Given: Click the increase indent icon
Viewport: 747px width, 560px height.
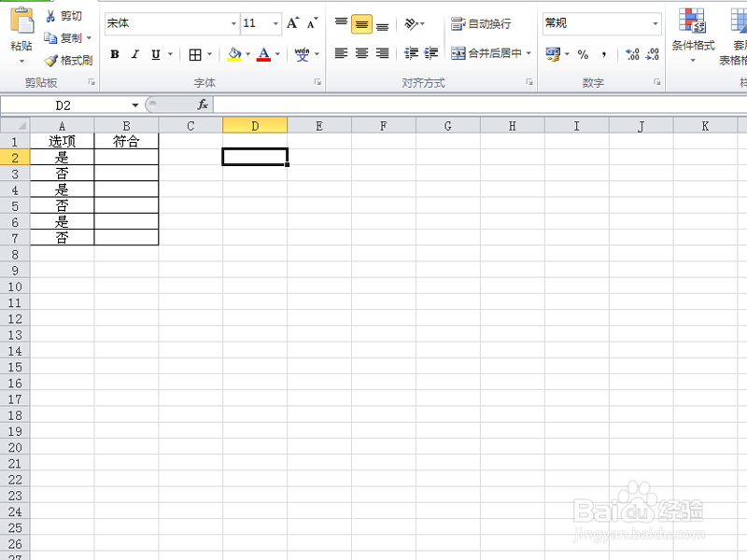Looking at the screenshot, I should click(x=431, y=53).
